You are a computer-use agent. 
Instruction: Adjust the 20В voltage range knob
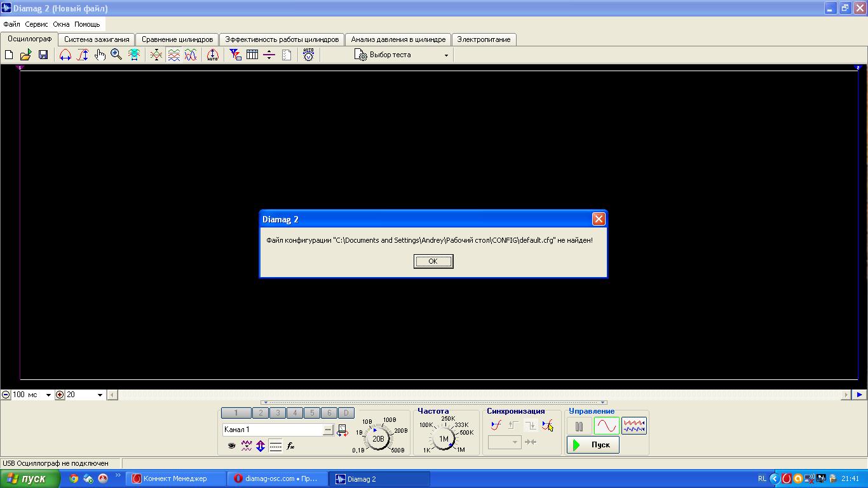(x=378, y=438)
